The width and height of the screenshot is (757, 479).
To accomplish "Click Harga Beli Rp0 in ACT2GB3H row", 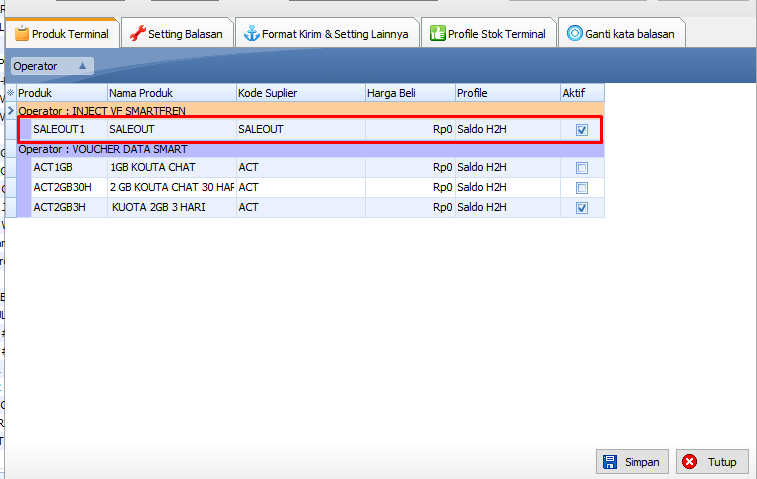I will point(410,208).
